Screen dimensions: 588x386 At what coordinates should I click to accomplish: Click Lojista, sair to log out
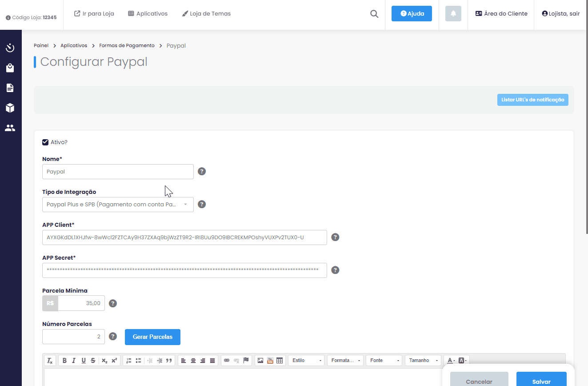(x=561, y=14)
